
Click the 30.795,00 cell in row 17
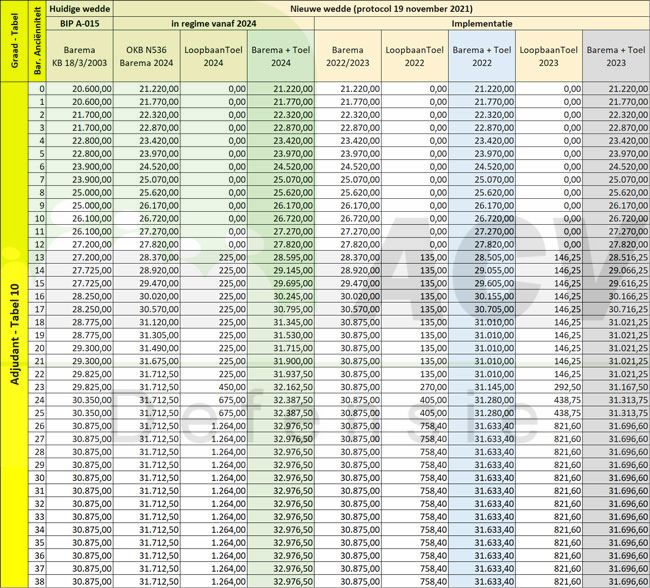tap(281, 309)
